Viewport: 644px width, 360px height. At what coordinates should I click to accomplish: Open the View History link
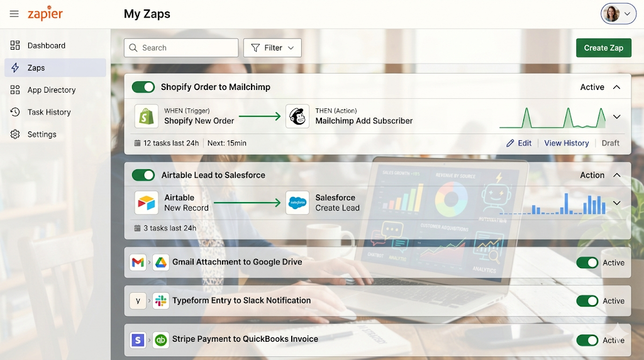[567, 143]
